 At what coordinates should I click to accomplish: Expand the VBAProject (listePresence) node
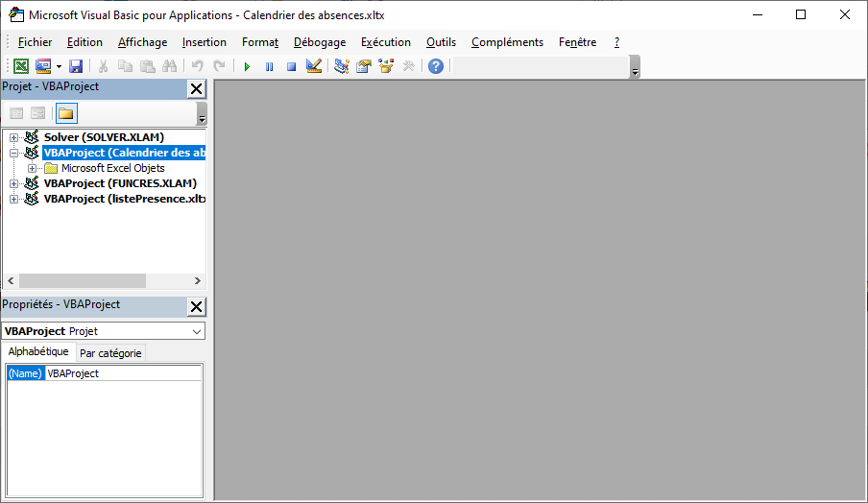(13, 199)
